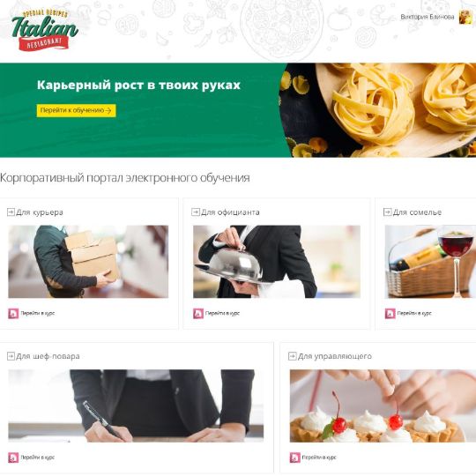Click the user name Виктория Блинова
The image size is (476, 476).
click(428, 17)
